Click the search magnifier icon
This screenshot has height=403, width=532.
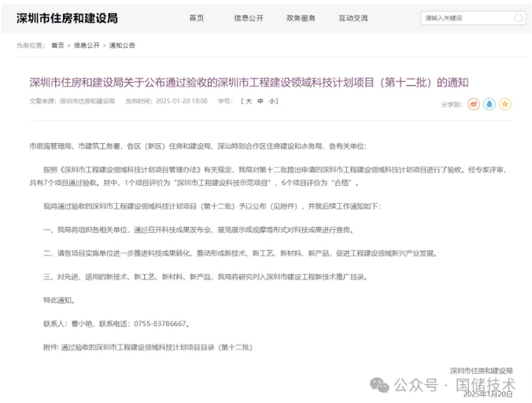[x=518, y=18]
